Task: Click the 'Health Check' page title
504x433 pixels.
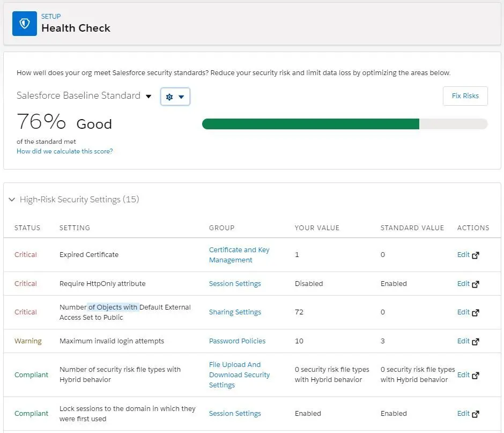Action: (76, 28)
